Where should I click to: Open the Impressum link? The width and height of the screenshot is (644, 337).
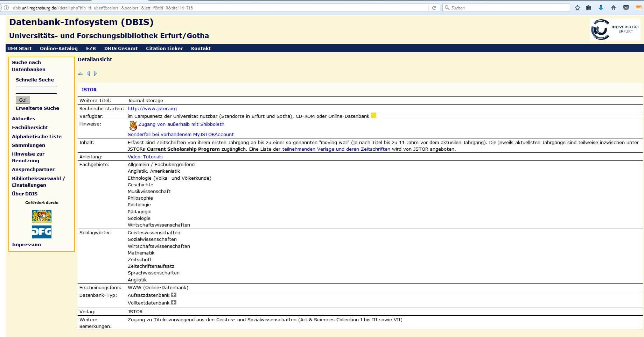[x=26, y=244]
